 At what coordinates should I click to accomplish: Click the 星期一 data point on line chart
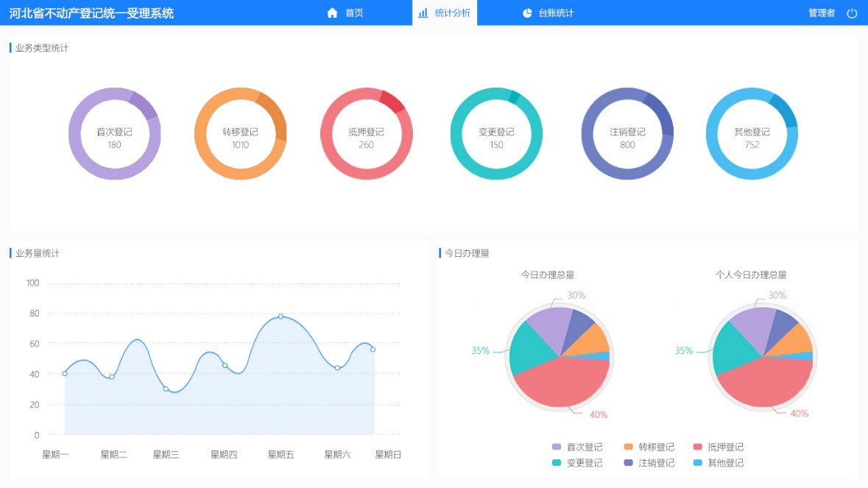pyautogui.click(x=65, y=373)
